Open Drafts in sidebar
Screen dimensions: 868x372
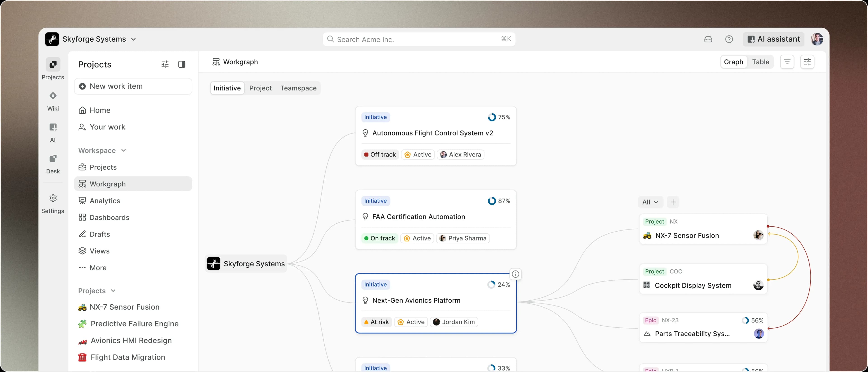[133, 234]
